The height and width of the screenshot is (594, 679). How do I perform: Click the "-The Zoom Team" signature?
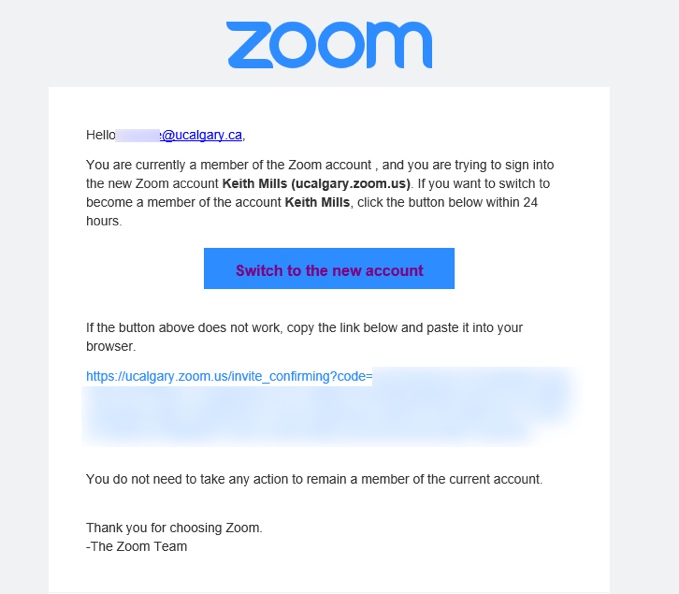coord(136,546)
